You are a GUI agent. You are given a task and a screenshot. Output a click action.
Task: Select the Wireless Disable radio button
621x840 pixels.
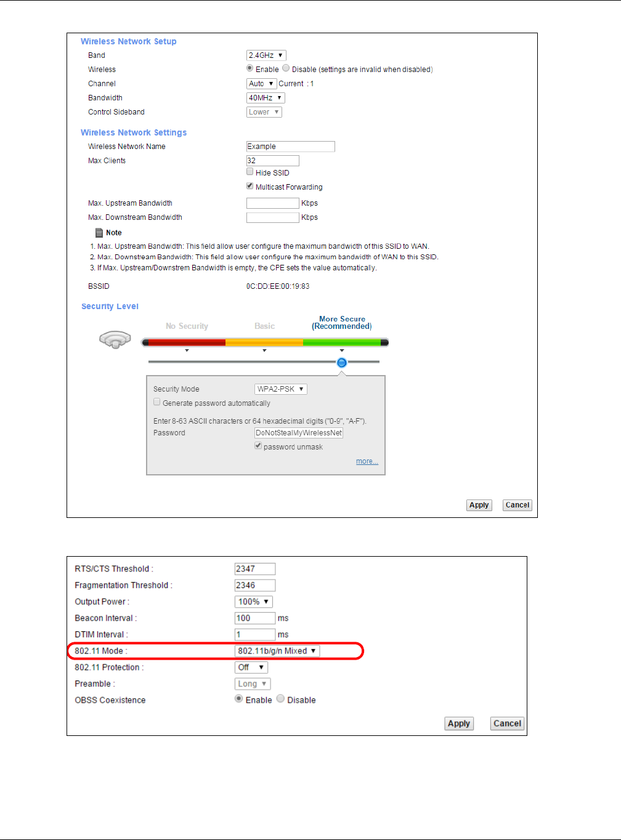pos(286,68)
